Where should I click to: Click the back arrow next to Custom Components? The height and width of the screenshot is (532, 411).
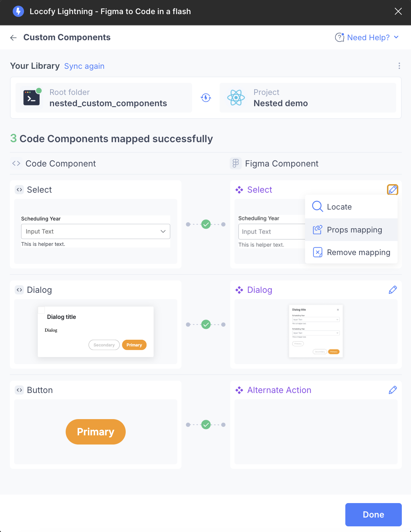click(13, 37)
